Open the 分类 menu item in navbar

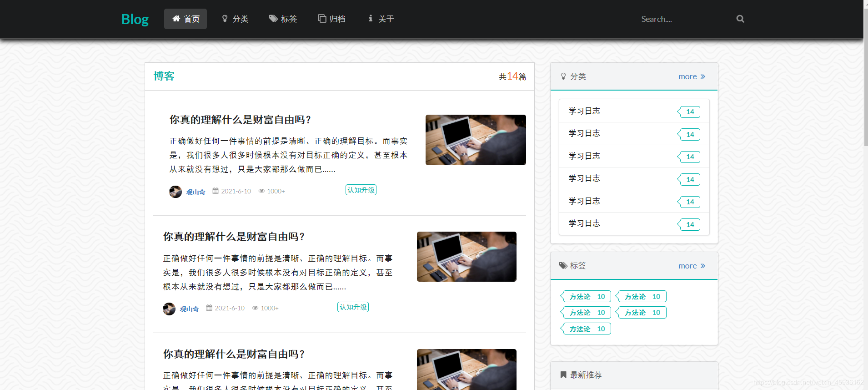pos(235,19)
